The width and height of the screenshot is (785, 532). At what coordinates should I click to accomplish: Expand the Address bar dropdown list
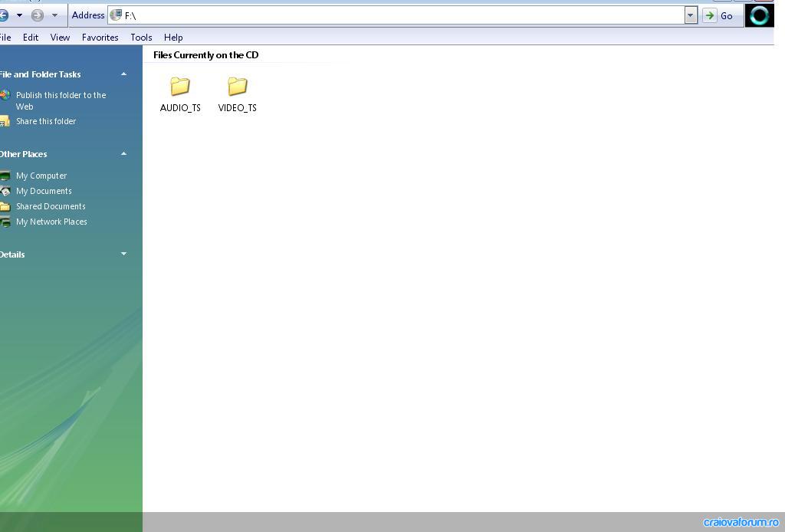tap(691, 15)
